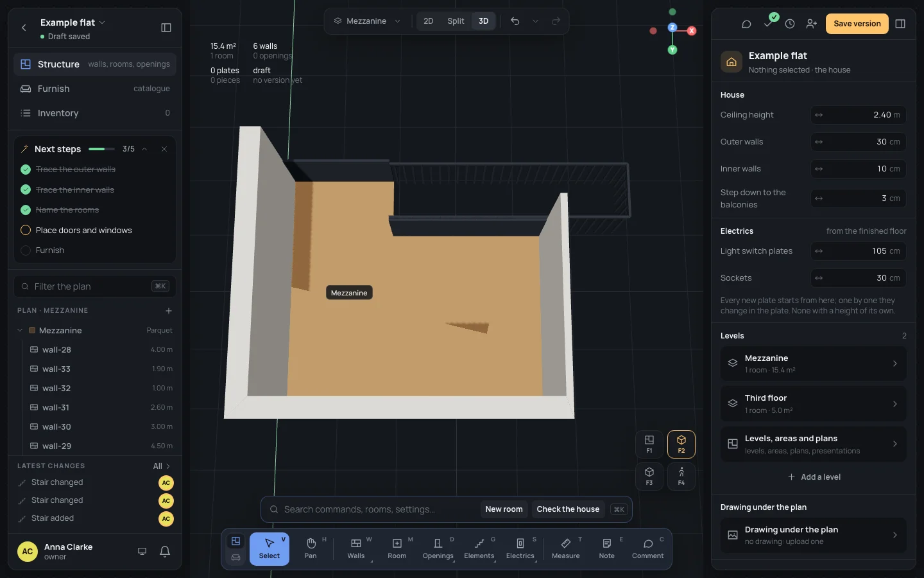Uncheck Trace the inner walls step

point(26,190)
